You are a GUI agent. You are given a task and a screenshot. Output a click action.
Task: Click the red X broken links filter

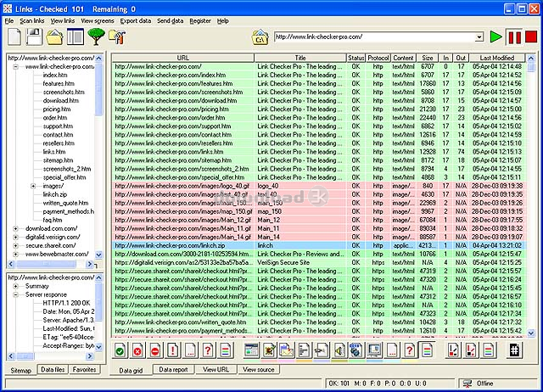click(137, 350)
